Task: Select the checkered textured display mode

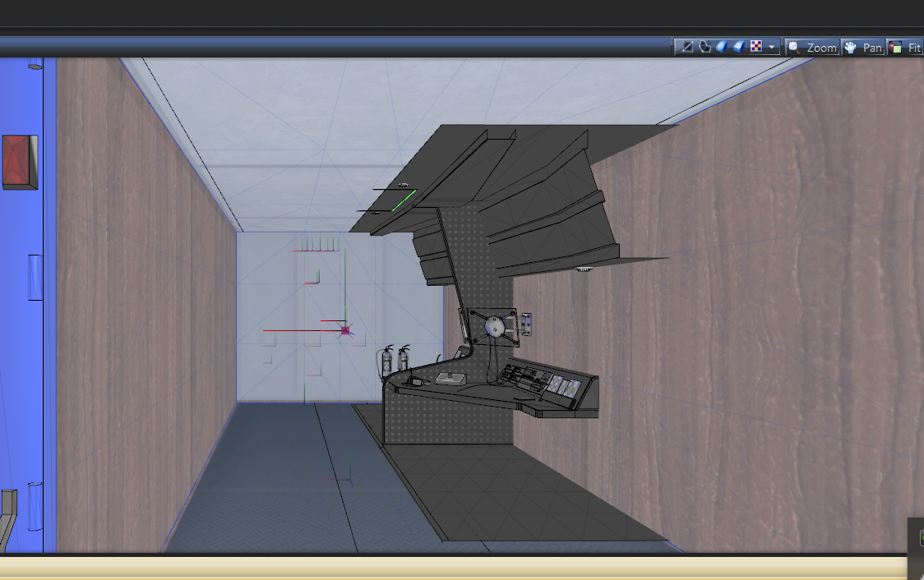Action: coord(756,47)
